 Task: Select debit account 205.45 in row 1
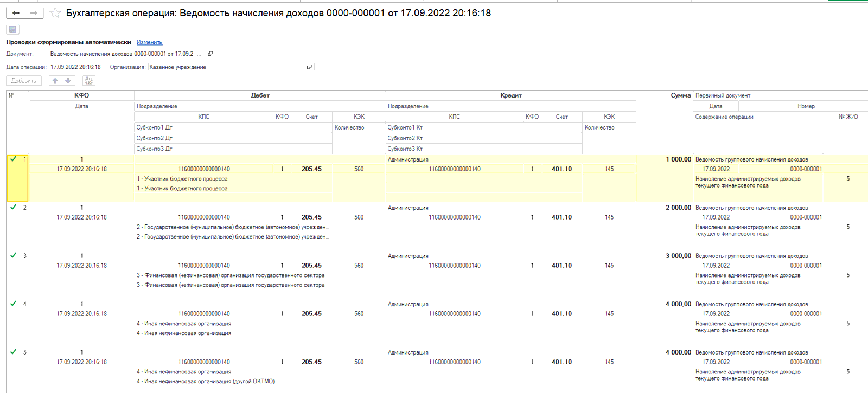[311, 169]
